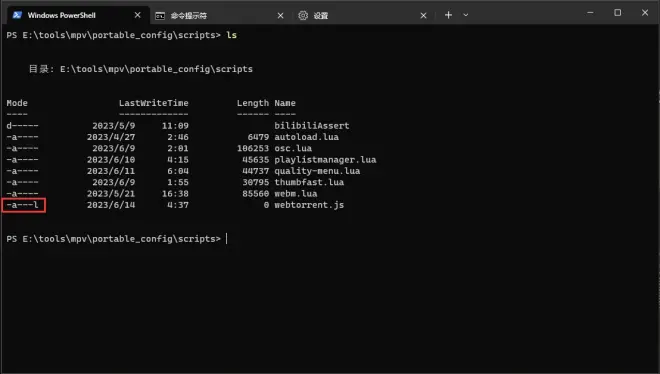This screenshot has width=660, height=374.
Task: Open the new tab profile dropdown
Action: point(466,15)
